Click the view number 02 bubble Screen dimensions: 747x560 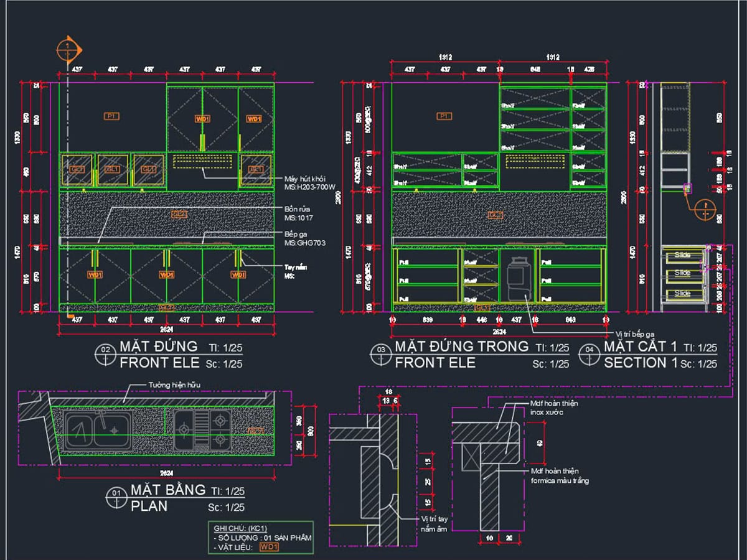point(105,353)
